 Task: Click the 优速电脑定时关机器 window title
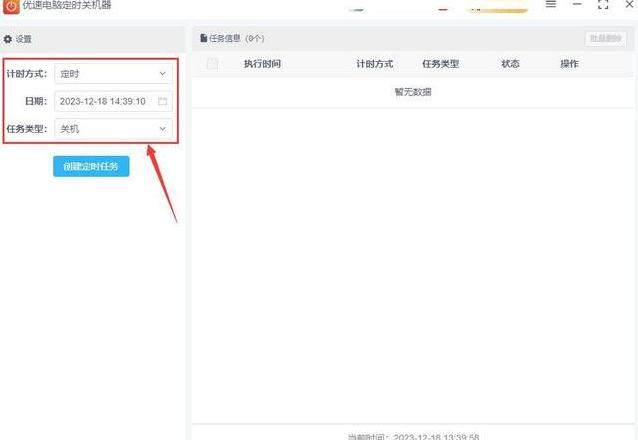pyautogui.click(x=67, y=5)
